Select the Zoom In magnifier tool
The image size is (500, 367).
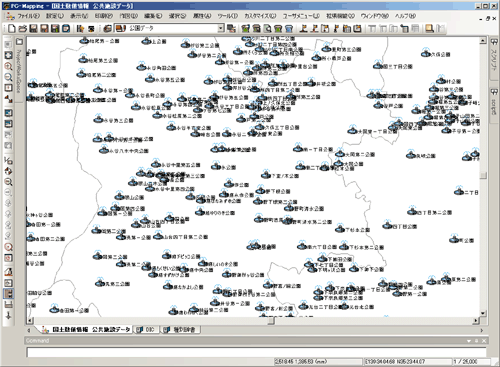pos(9,66)
